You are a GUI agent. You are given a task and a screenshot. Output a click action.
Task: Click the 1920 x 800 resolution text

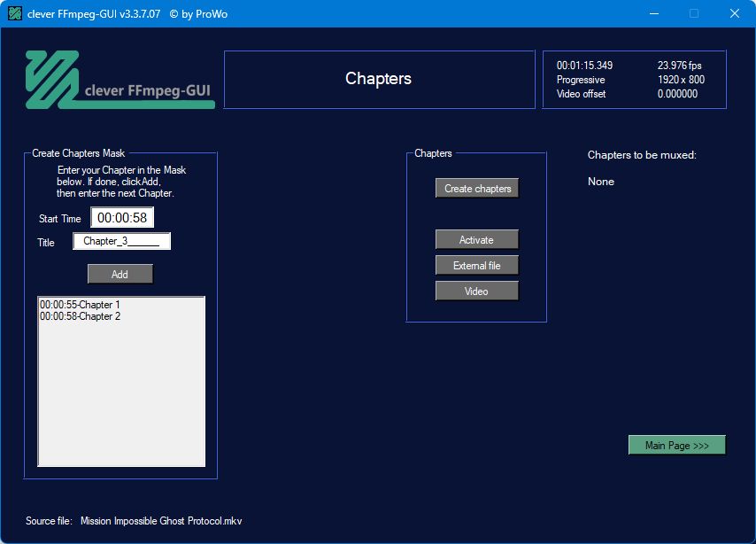(681, 80)
